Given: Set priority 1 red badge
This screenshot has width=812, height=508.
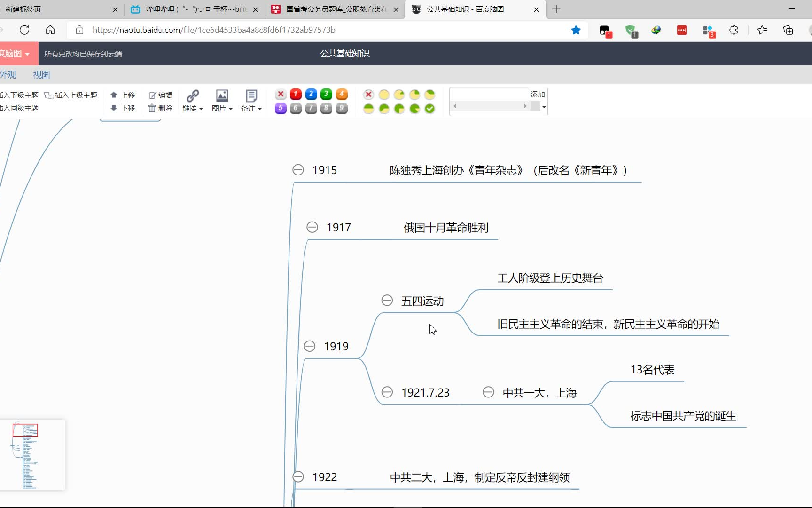Looking at the screenshot, I should pyautogui.click(x=296, y=94).
